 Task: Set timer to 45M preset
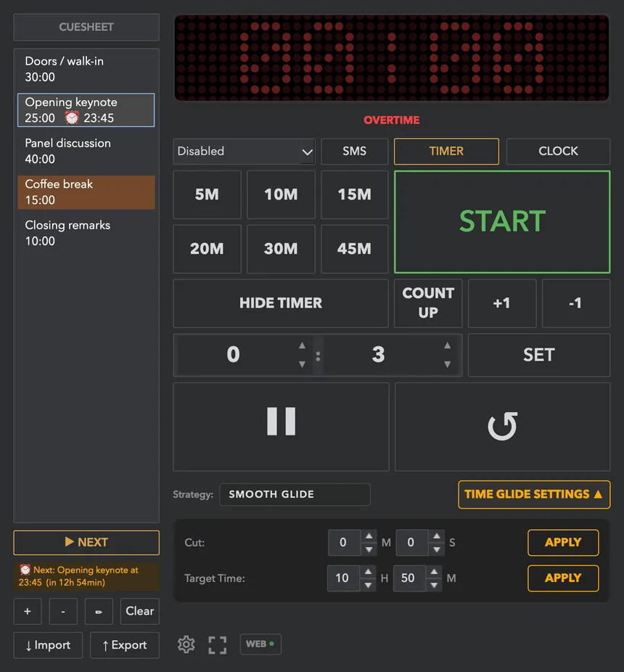[x=354, y=249]
